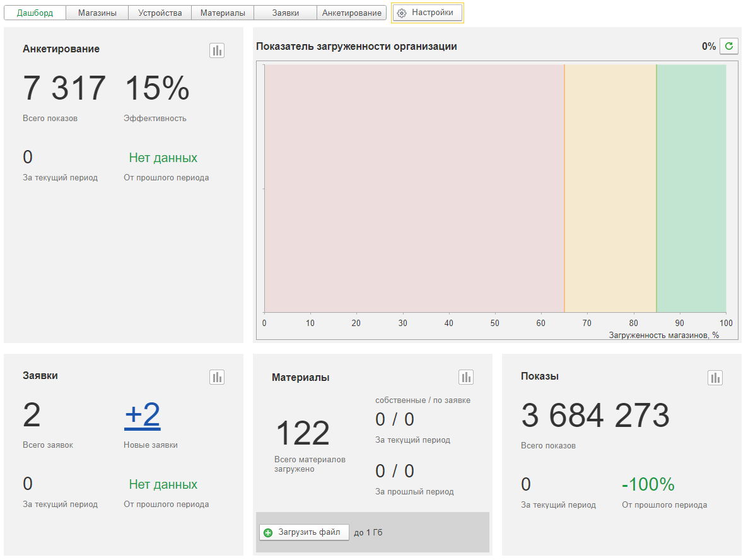753x560 pixels.
Task: Switch to the Анкетирование tab
Action: click(x=351, y=13)
